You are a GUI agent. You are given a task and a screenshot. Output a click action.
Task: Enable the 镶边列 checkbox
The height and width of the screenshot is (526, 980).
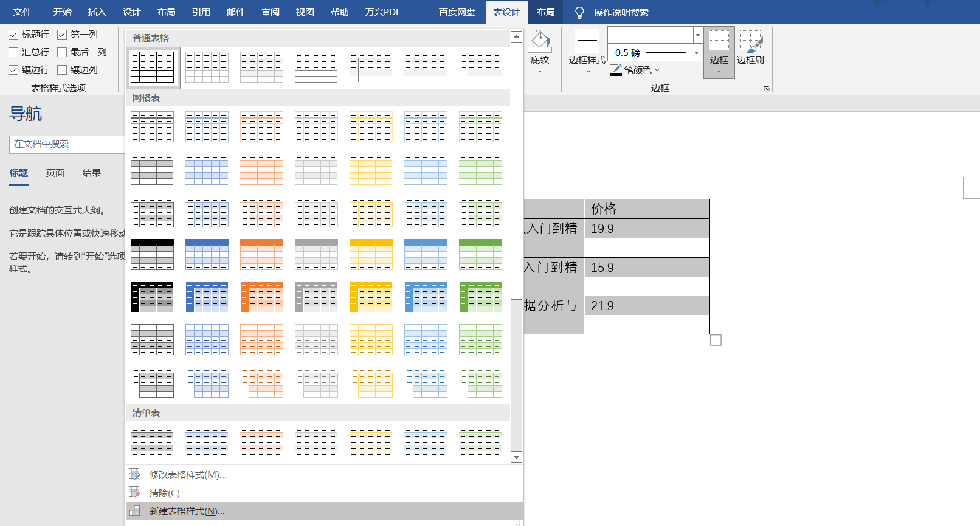coord(62,70)
